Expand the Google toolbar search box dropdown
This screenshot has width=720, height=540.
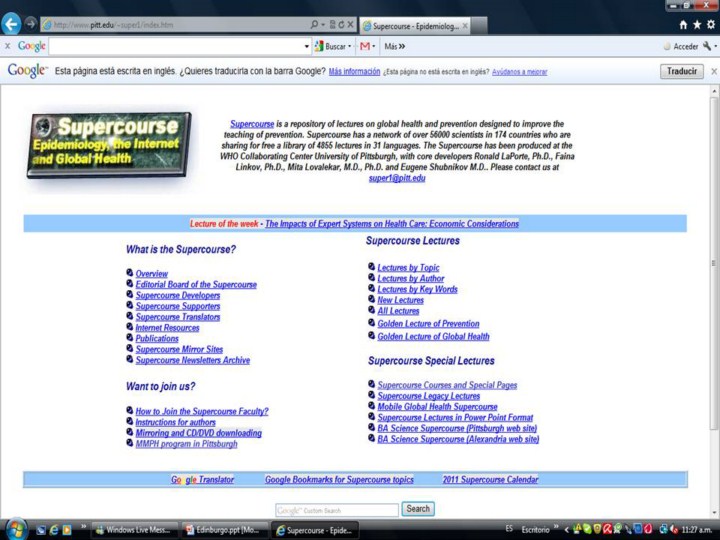point(307,46)
